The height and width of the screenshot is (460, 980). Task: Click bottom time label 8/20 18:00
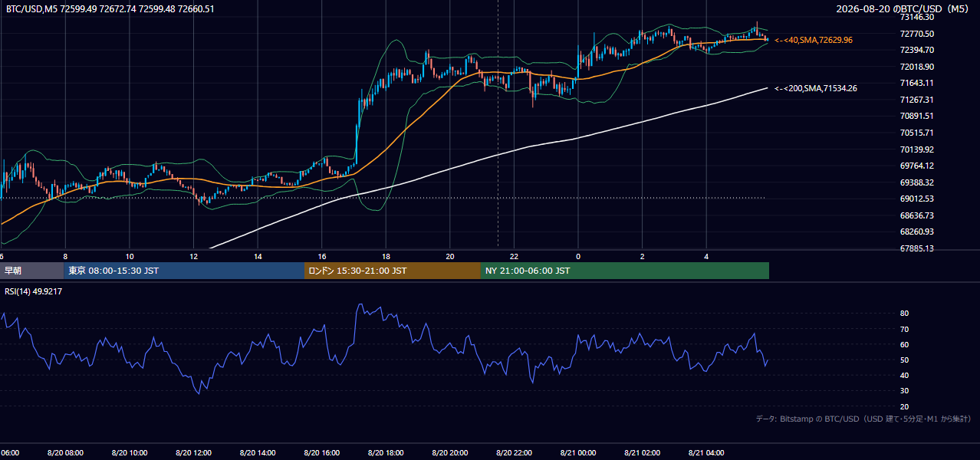pos(386,453)
